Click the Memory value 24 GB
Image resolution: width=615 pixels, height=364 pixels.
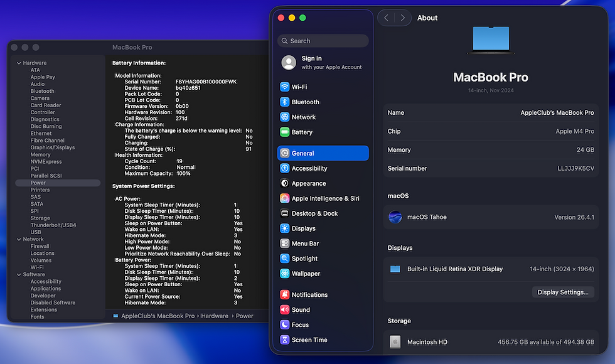pos(585,150)
